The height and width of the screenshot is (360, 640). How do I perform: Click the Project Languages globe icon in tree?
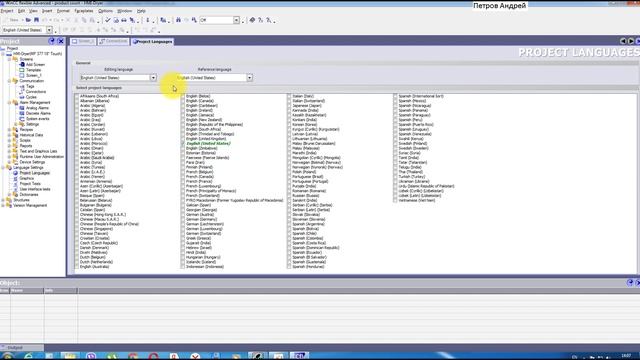pyautogui.click(x=16, y=173)
